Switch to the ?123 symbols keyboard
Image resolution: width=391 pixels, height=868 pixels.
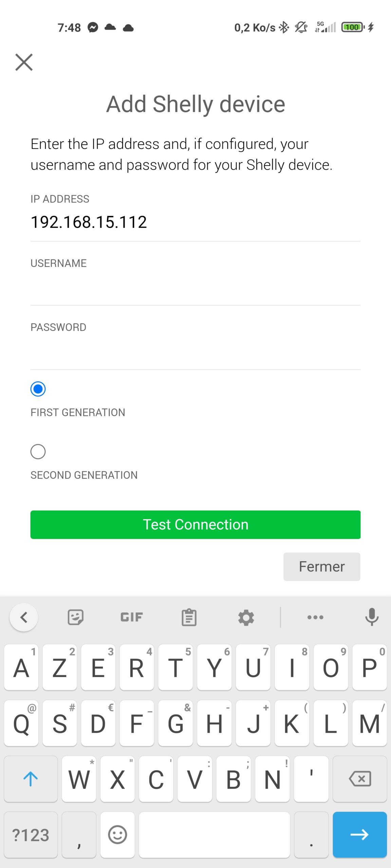click(x=31, y=835)
